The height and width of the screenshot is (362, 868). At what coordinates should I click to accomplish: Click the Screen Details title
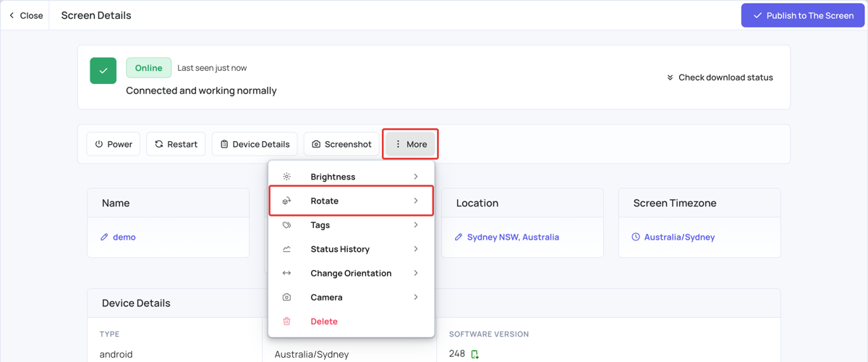tap(96, 15)
